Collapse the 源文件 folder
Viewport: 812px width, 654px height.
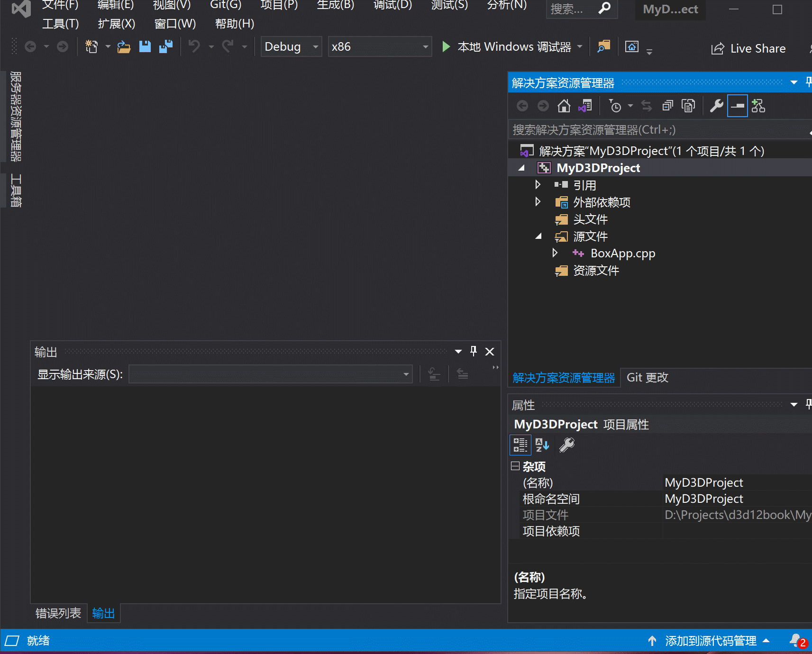[538, 236]
